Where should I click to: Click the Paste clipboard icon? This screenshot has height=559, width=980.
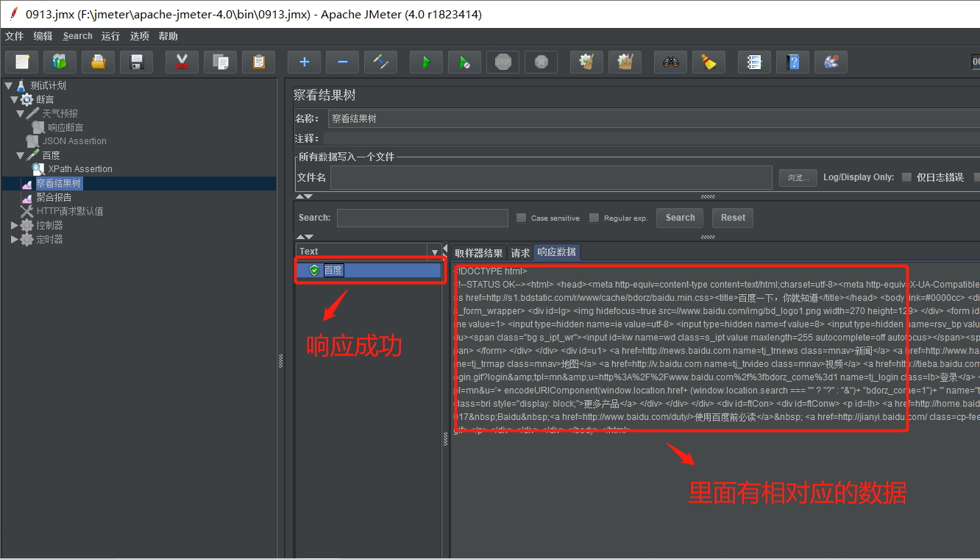(258, 62)
